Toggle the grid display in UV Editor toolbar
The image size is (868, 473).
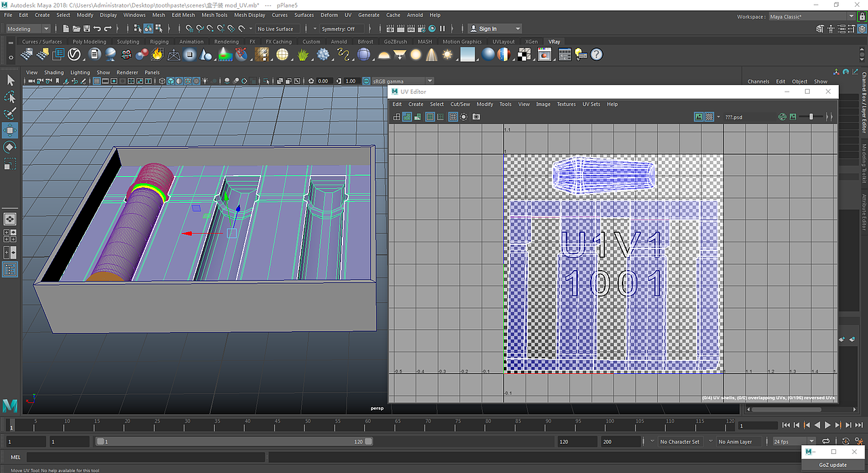(x=453, y=117)
